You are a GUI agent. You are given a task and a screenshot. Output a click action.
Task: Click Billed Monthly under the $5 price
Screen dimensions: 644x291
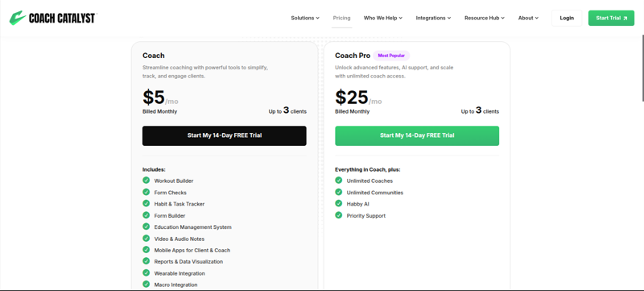[x=159, y=111]
